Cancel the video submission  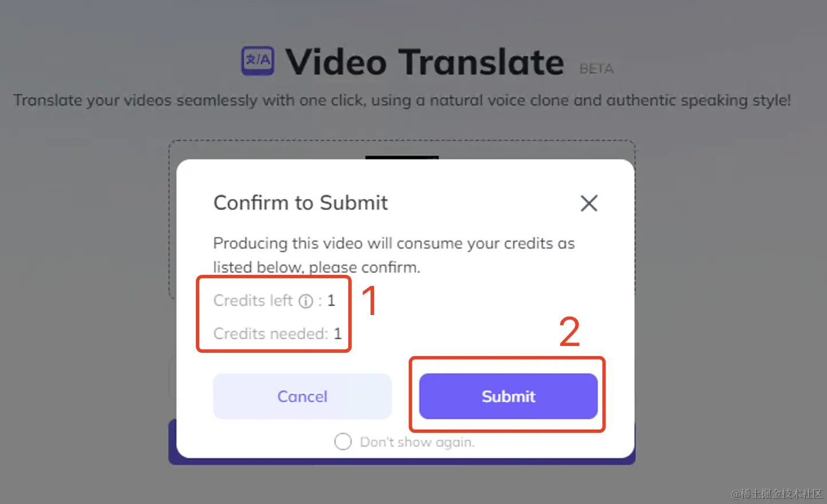302,396
